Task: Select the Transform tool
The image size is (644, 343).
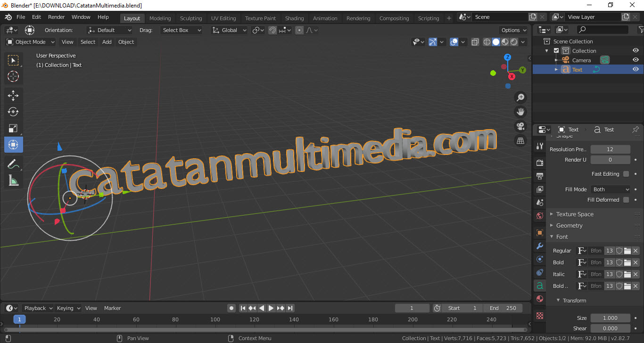Action: (13, 145)
